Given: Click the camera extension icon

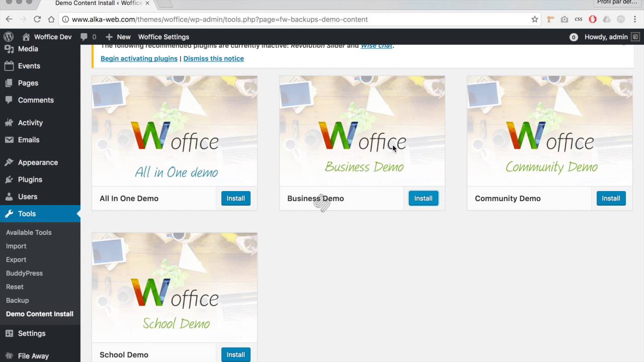Looking at the screenshot, I should pos(565,19).
